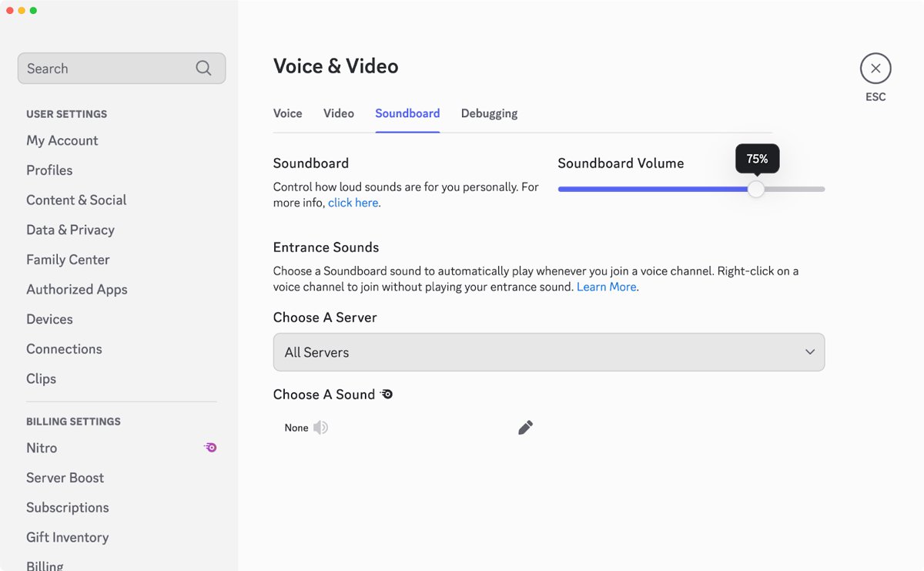
Task: Go to Server Boost settings
Action: [65, 478]
